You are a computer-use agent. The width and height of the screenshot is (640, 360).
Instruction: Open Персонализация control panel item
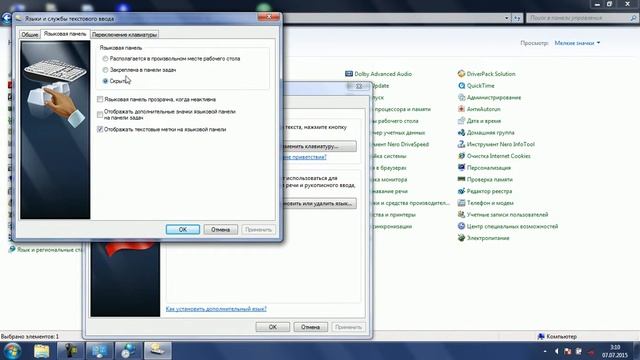click(x=484, y=168)
